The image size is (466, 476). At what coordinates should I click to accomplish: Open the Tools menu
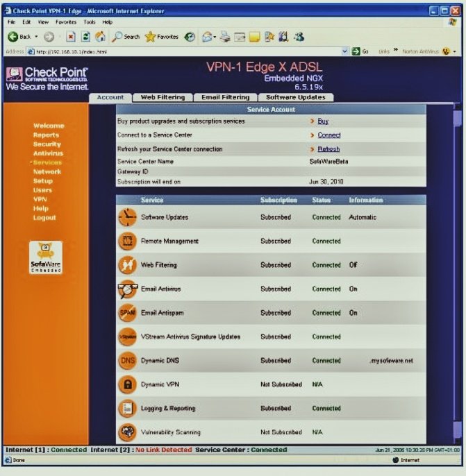pos(90,22)
